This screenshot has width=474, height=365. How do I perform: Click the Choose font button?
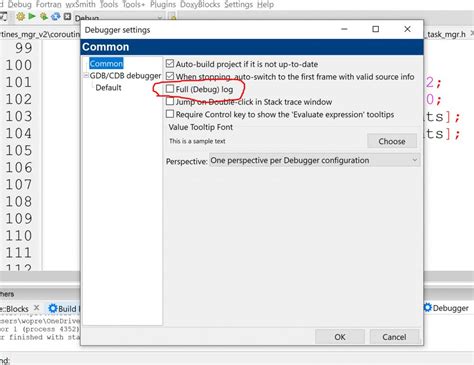pos(392,141)
